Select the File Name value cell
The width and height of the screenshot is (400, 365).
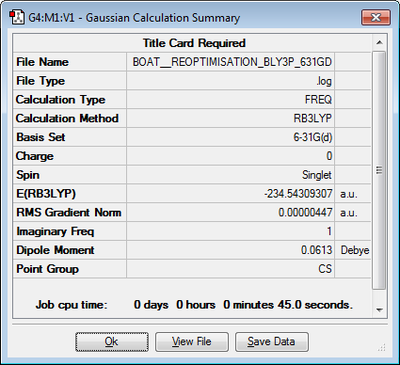click(230, 62)
